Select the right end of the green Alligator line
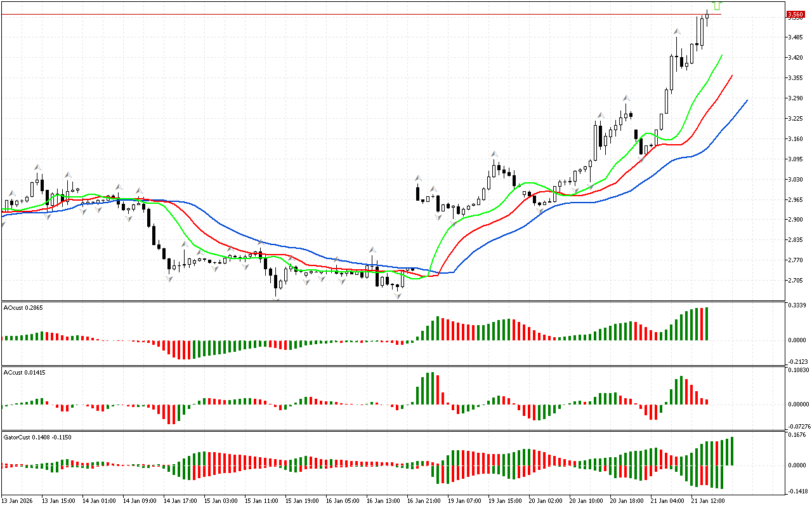Image resolution: width=812 pixels, height=508 pixels. point(722,56)
